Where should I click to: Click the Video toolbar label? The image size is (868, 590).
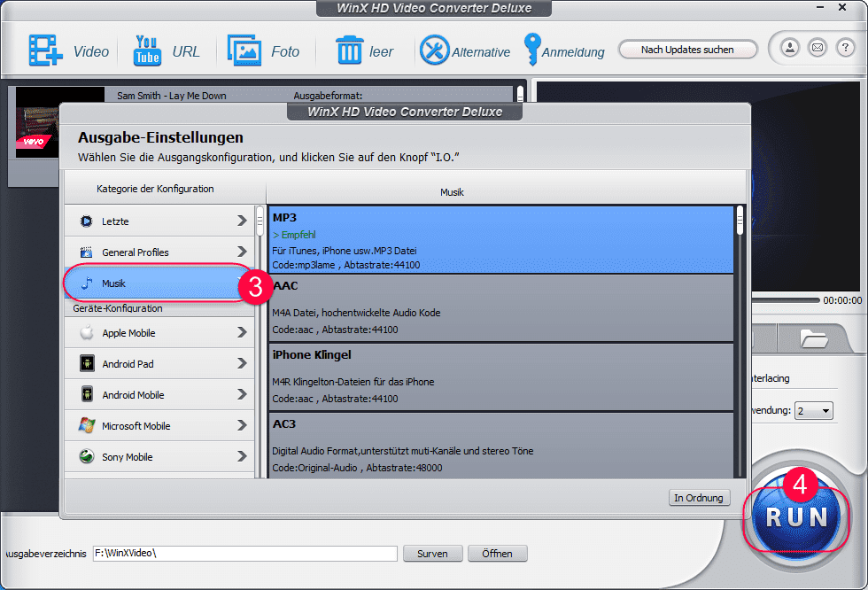(x=90, y=51)
